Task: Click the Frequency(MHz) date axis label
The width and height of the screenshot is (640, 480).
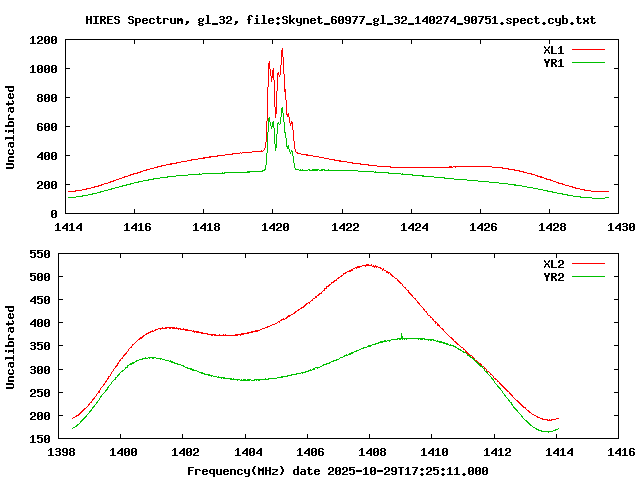Action: click(338, 471)
